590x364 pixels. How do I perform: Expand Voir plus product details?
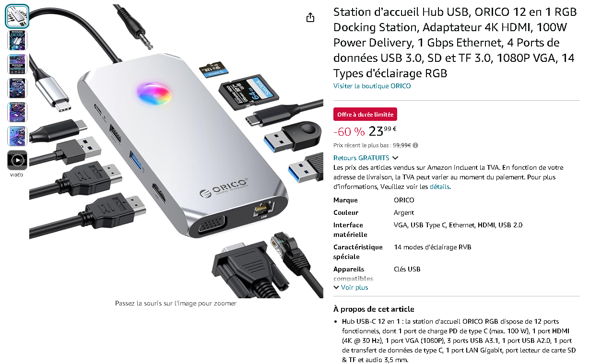(x=351, y=287)
